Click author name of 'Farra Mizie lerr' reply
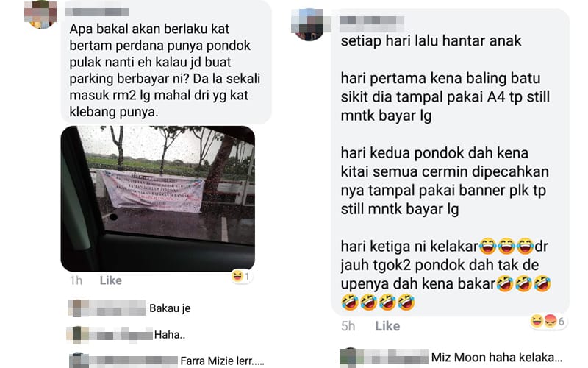 coord(134,361)
